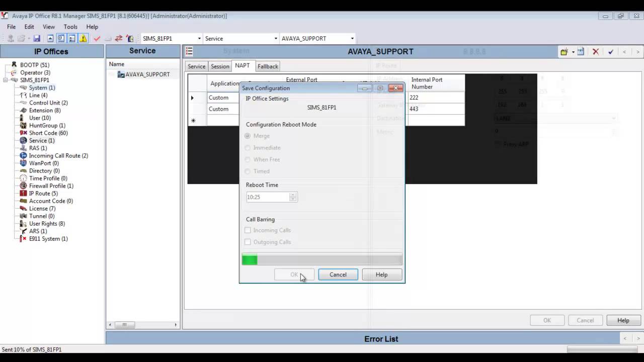Click Help in the Save Configuration dialog
The width and height of the screenshot is (644, 362).
coord(381,275)
